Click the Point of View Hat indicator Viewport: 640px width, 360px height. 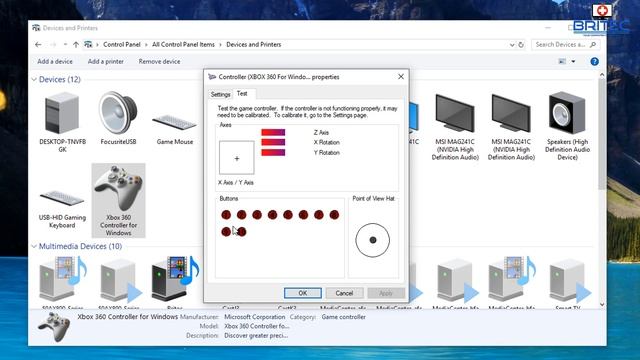point(372,240)
